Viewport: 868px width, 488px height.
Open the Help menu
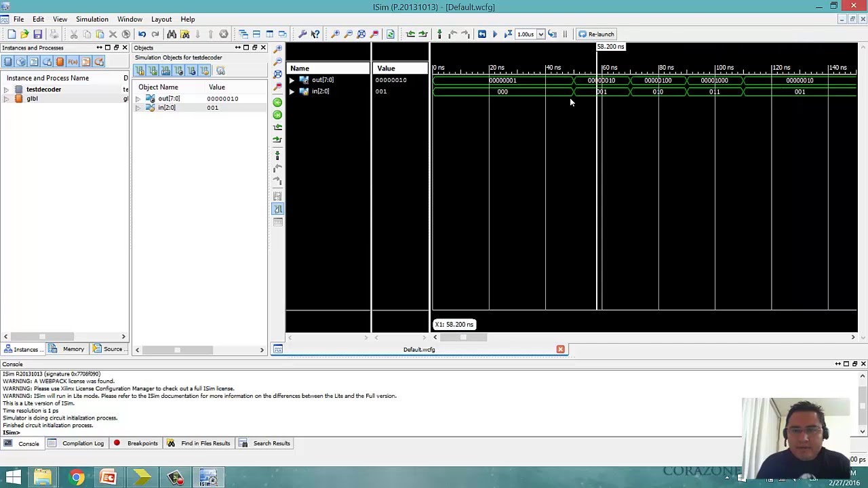point(187,19)
